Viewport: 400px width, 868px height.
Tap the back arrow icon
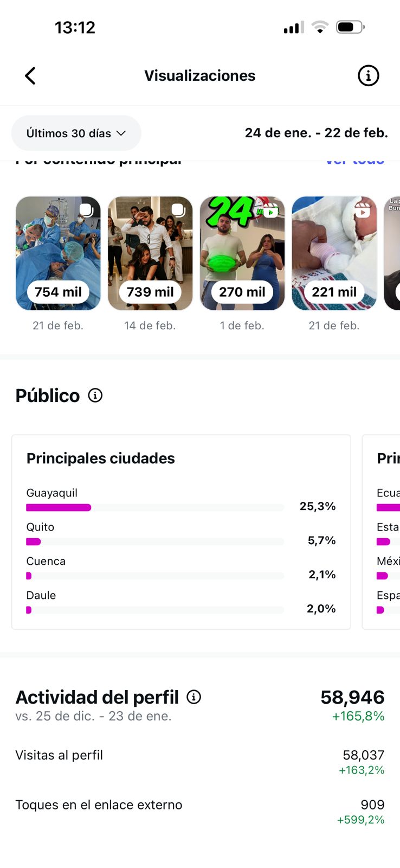[30, 76]
